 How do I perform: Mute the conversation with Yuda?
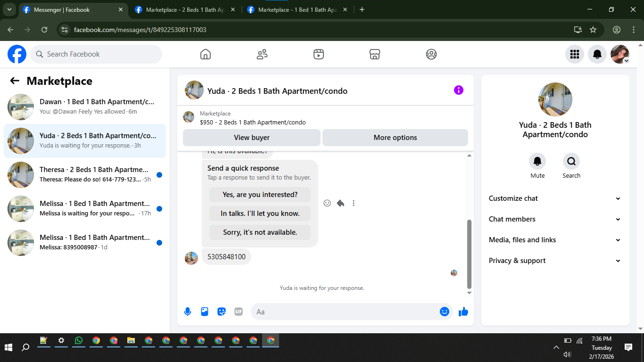click(537, 162)
